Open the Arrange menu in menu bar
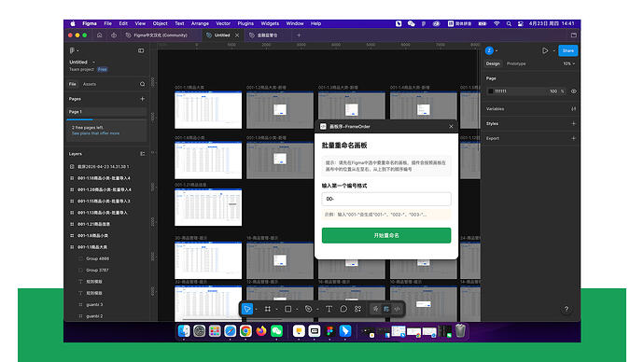644x362 pixels. click(200, 24)
